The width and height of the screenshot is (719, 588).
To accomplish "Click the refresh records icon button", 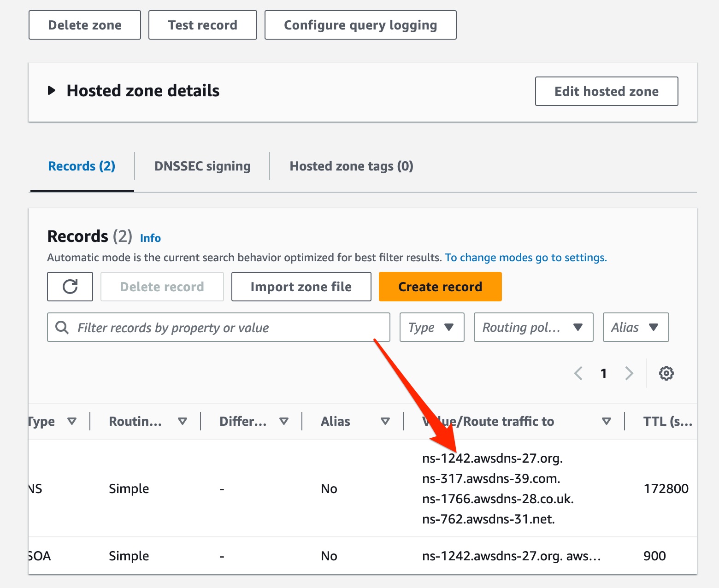I will click(70, 287).
